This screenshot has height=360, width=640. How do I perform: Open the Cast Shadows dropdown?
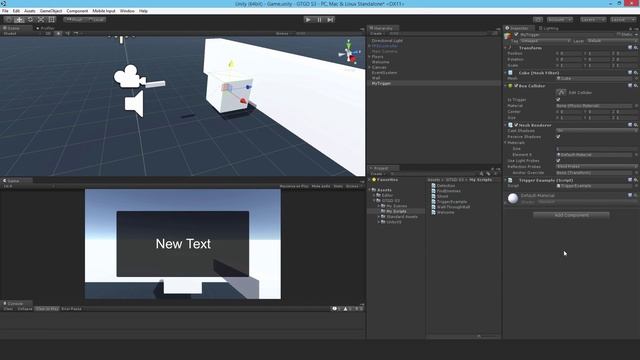(596, 131)
